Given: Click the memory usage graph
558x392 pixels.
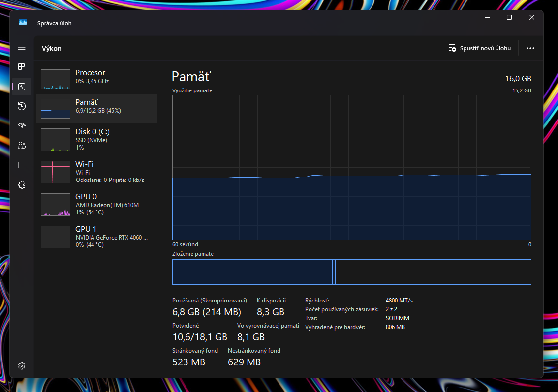Looking at the screenshot, I should (351, 167).
